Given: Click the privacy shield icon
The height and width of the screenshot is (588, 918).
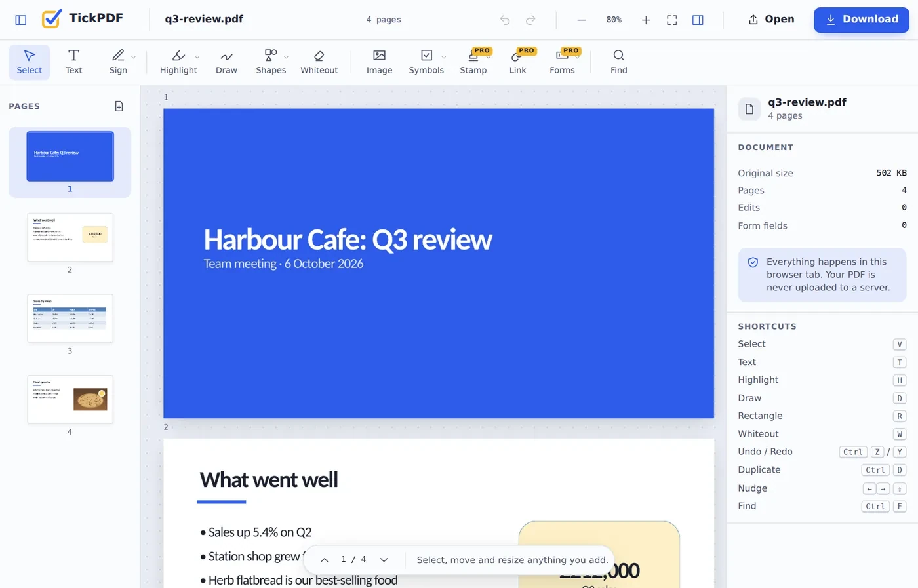Looking at the screenshot, I should click(x=753, y=262).
